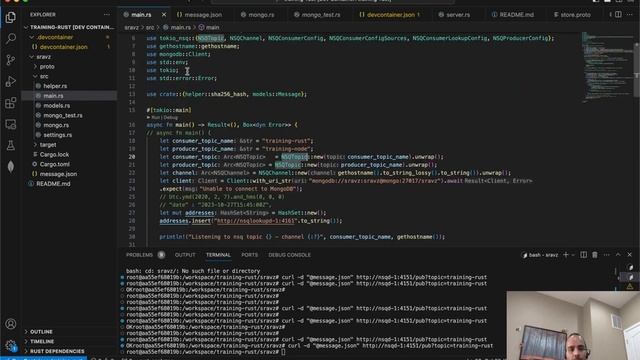Image resolution: width=640 pixels, height=360 pixels.
Task: Open the Manage gear icon
Action: 11,345
